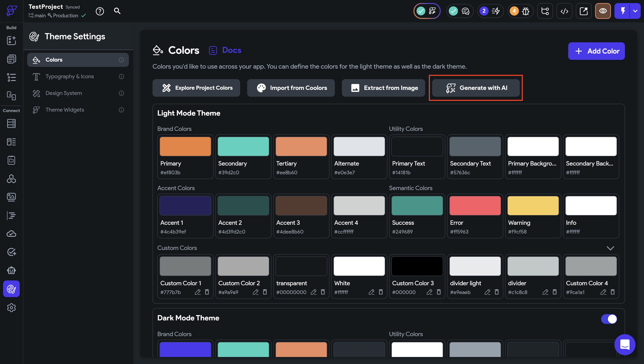Open the Docs link

(x=231, y=50)
